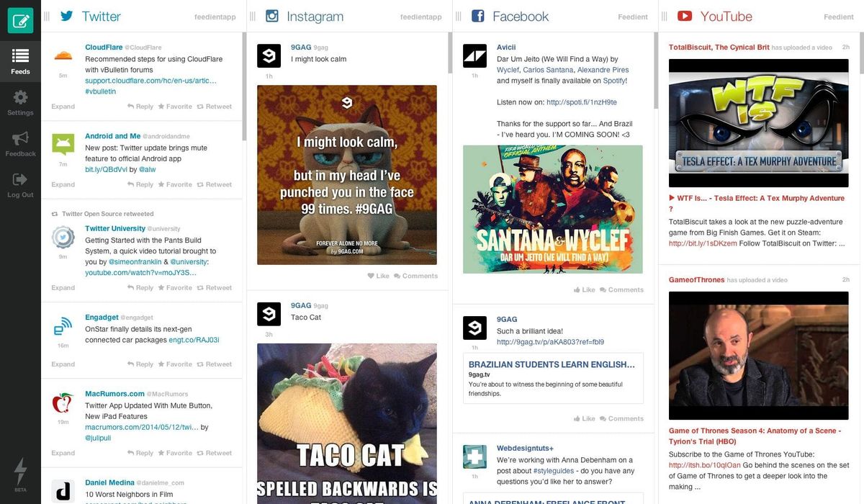Click CloudFlare avatar in Twitter feed
This screenshot has height=504, width=864.
click(63, 55)
